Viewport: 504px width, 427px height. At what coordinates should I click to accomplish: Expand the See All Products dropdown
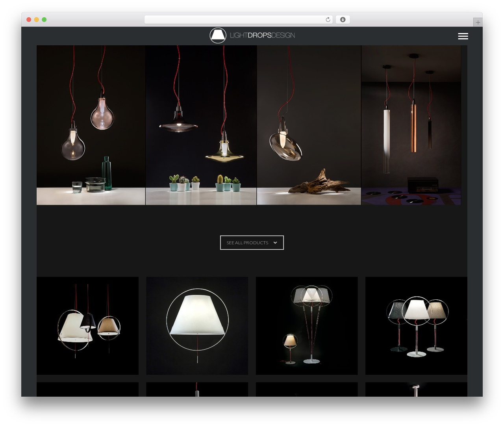coord(252,243)
